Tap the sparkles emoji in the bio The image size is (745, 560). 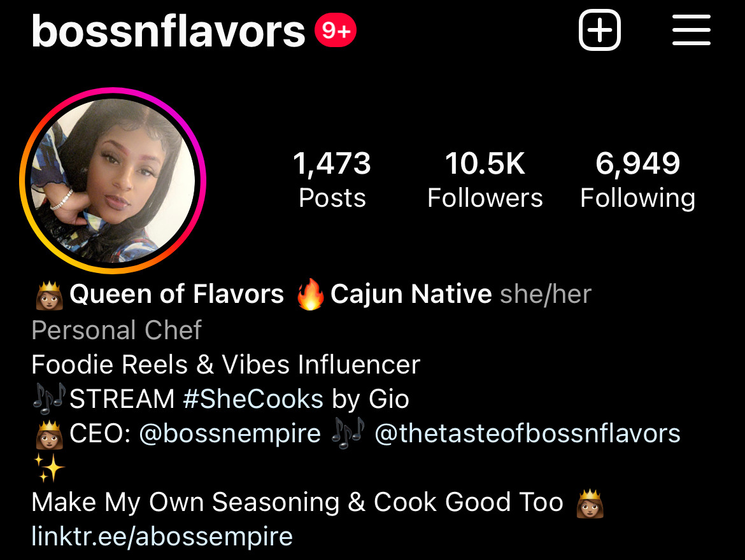[49, 467]
